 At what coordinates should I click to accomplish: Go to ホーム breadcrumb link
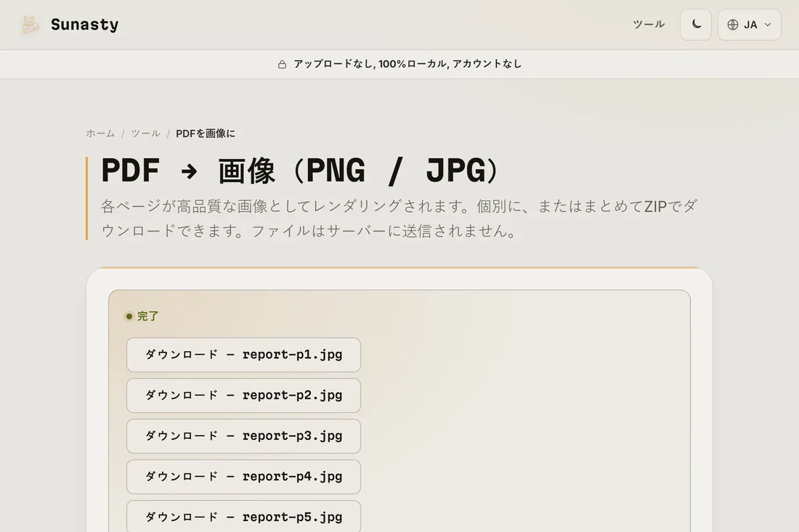(100, 134)
